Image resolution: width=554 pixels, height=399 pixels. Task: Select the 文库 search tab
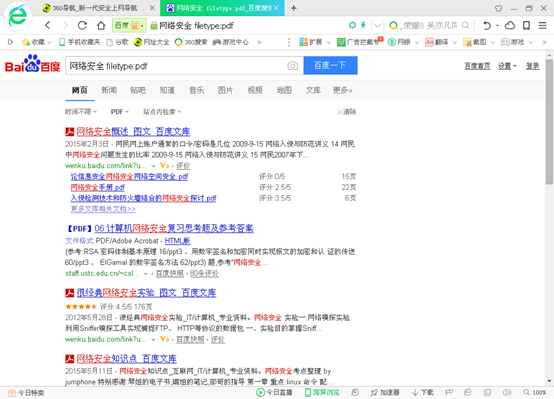[313, 90]
